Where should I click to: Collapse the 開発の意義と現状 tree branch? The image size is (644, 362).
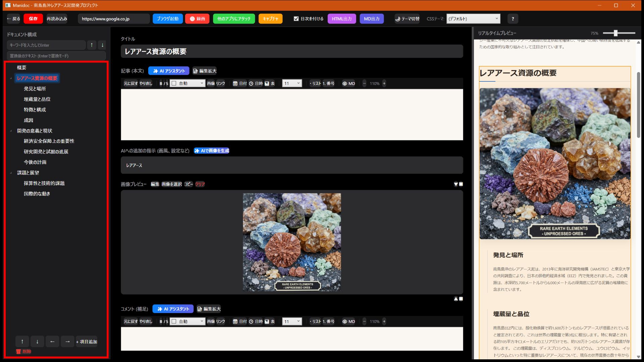pyautogui.click(x=10, y=130)
